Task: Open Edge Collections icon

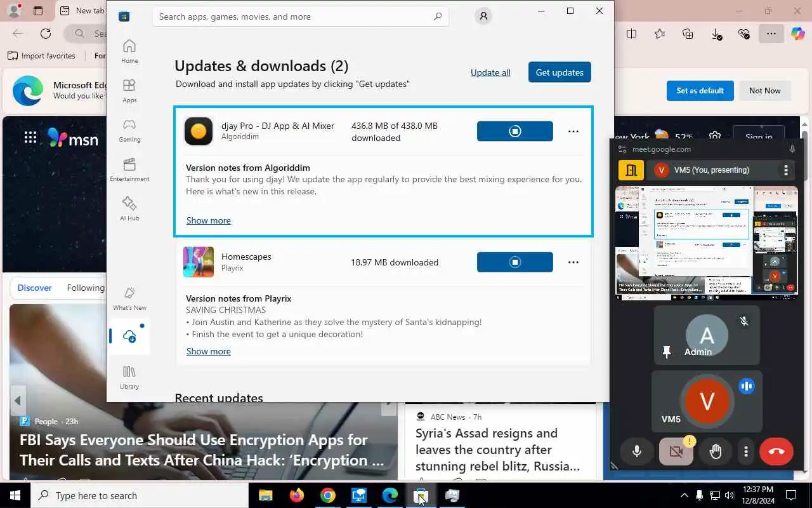Action: [x=688, y=34]
